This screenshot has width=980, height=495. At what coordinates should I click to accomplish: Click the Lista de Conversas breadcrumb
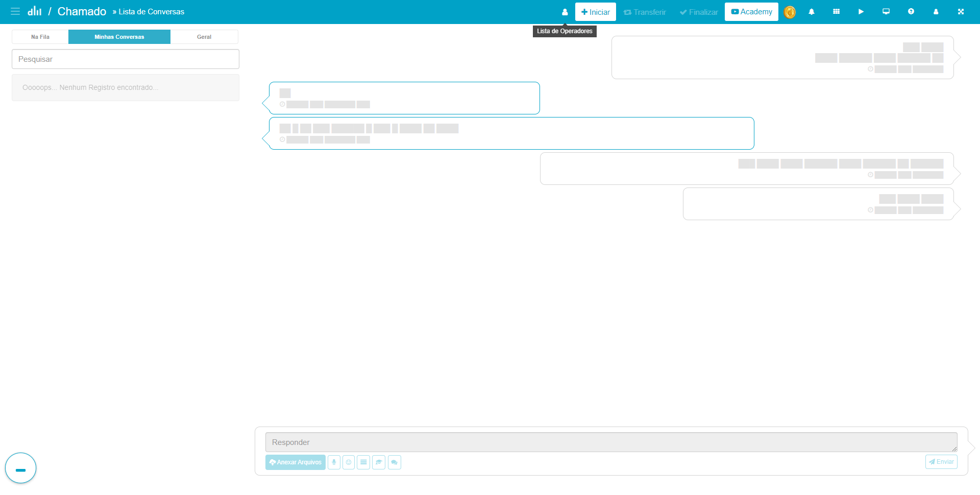click(x=152, y=12)
